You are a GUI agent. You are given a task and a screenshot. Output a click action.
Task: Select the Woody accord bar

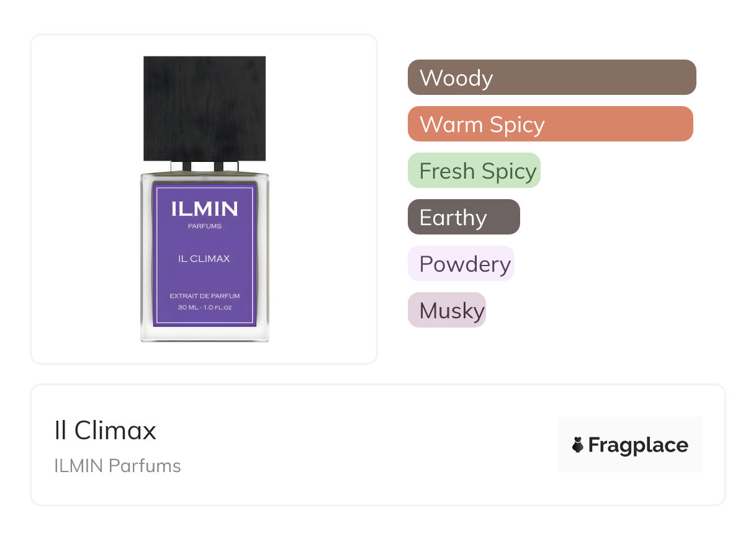[x=551, y=78]
